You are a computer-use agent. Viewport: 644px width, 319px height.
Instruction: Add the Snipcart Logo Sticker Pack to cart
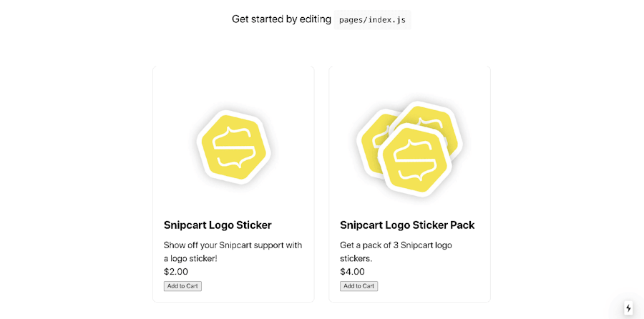pos(358,286)
